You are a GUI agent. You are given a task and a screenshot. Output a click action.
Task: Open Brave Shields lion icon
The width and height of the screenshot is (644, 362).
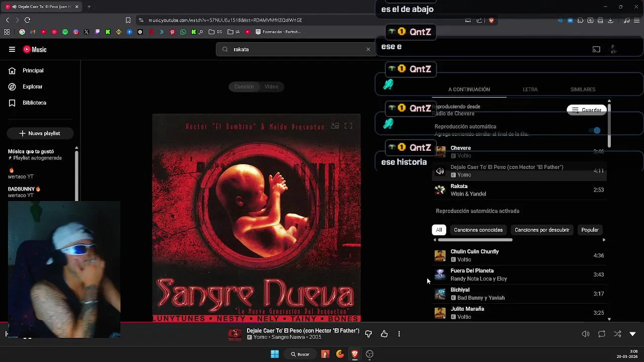tap(491, 20)
